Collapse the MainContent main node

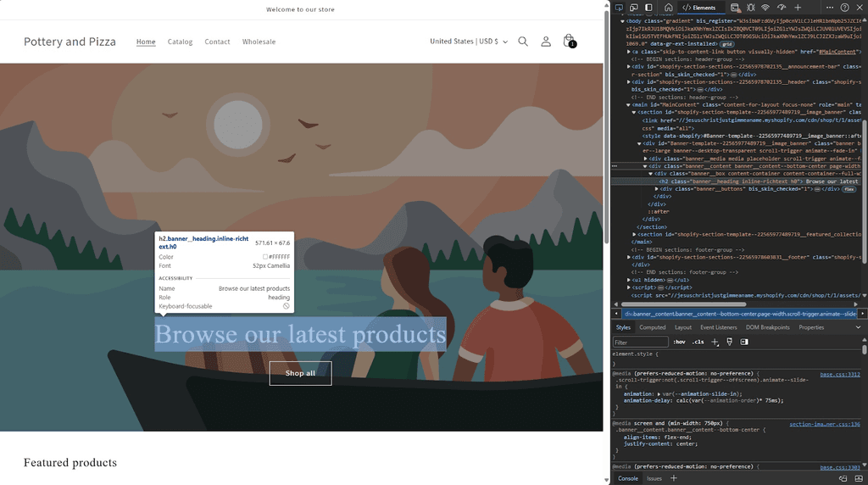click(x=629, y=104)
